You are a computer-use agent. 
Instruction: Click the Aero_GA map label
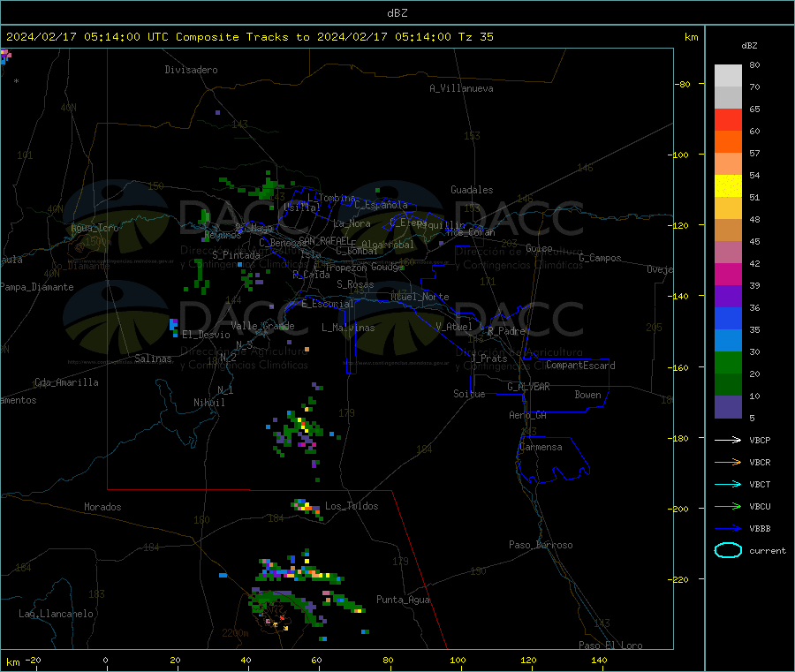528,415
